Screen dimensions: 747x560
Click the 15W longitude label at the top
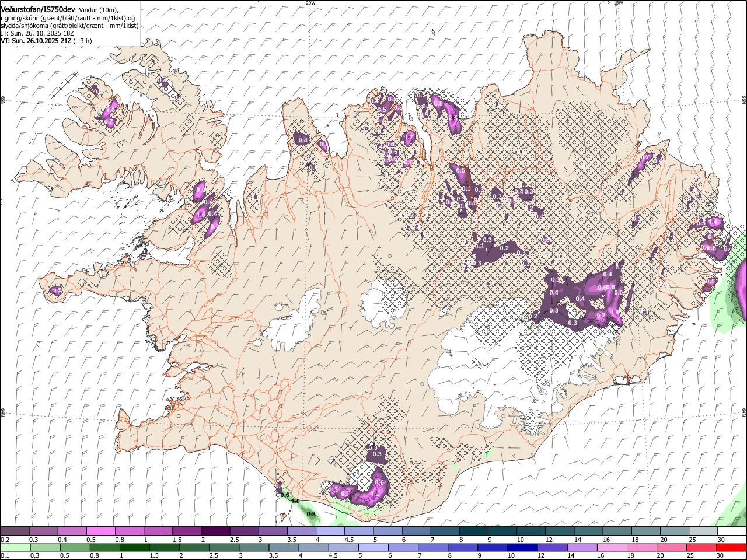click(618, 3)
